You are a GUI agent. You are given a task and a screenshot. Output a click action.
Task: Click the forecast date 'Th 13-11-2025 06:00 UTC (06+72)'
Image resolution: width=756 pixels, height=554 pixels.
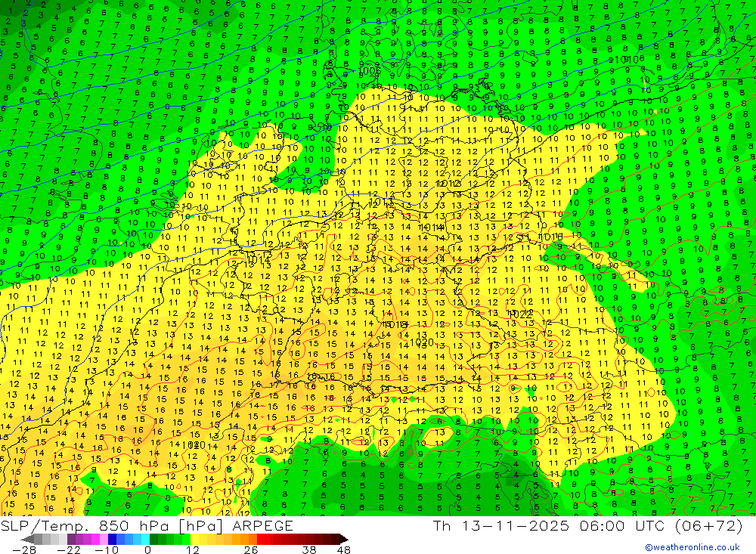[x=587, y=525]
